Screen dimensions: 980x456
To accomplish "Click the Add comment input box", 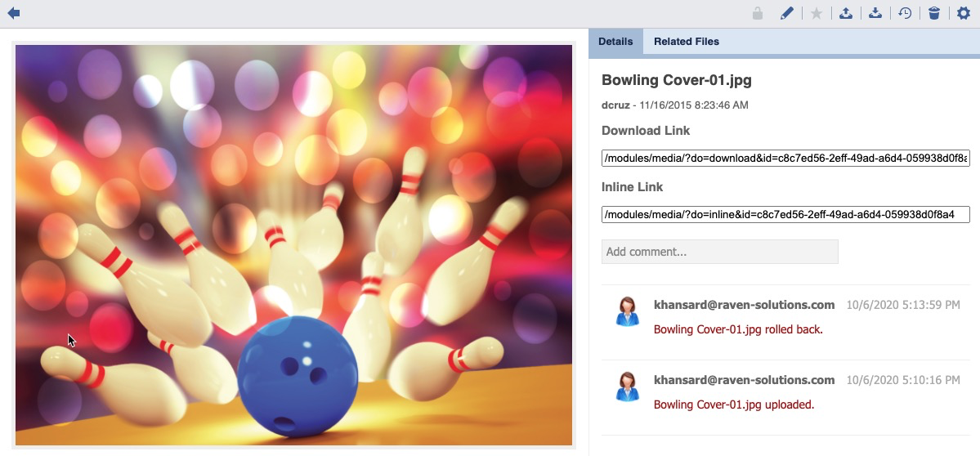I will pyautogui.click(x=719, y=252).
